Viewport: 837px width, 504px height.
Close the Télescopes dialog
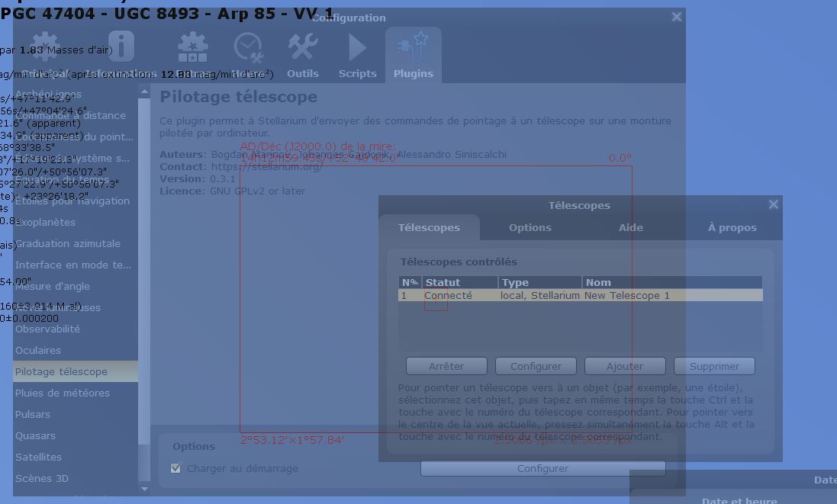click(774, 204)
